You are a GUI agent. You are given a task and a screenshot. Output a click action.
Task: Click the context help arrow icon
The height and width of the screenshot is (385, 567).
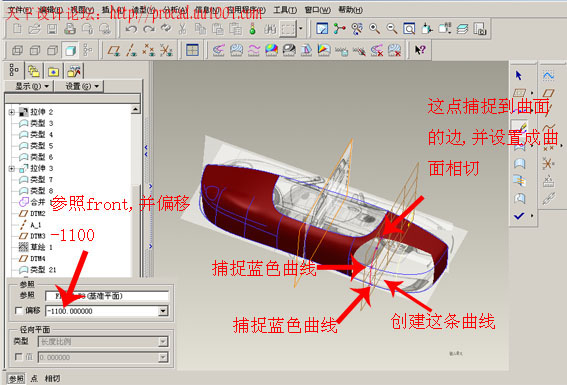420,50
